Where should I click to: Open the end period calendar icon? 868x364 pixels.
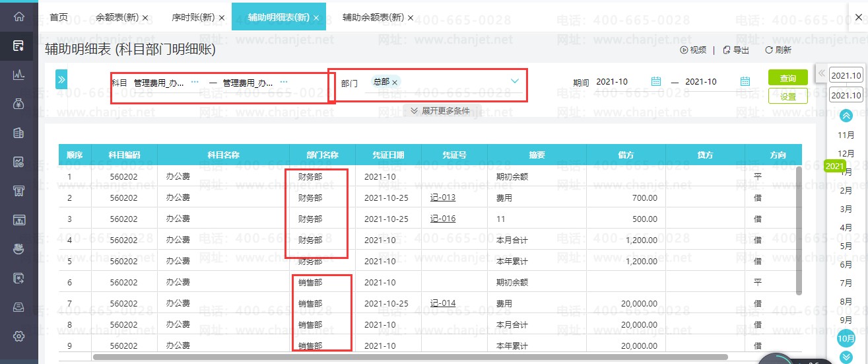(x=745, y=82)
